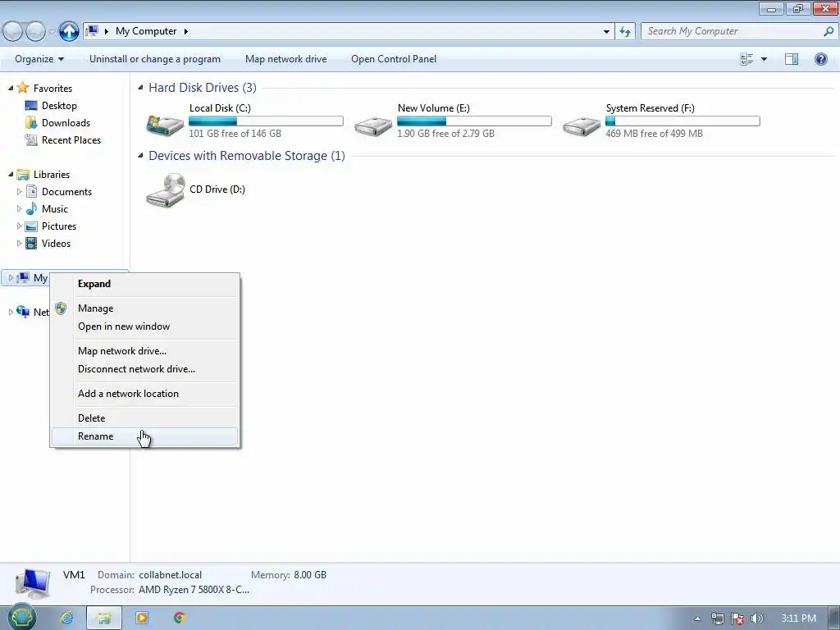
Task: Open the view options dropdown arrow
Action: [x=764, y=59]
